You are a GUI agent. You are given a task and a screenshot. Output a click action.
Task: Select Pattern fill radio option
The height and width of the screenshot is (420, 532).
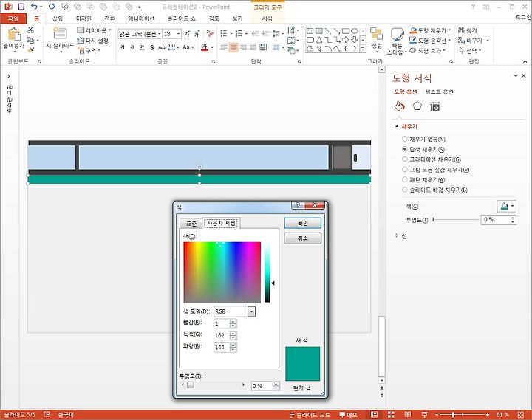coord(404,179)
